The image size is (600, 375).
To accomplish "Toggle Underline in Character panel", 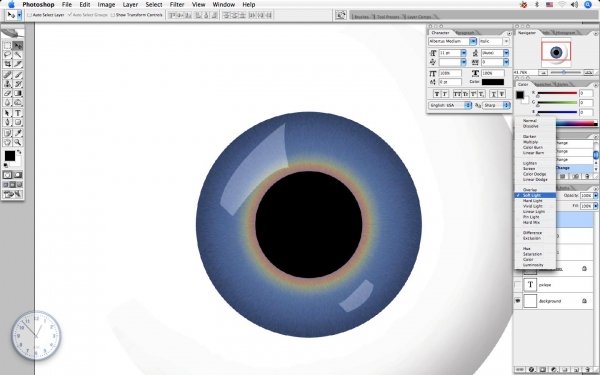I will click(x=493, y=94).
